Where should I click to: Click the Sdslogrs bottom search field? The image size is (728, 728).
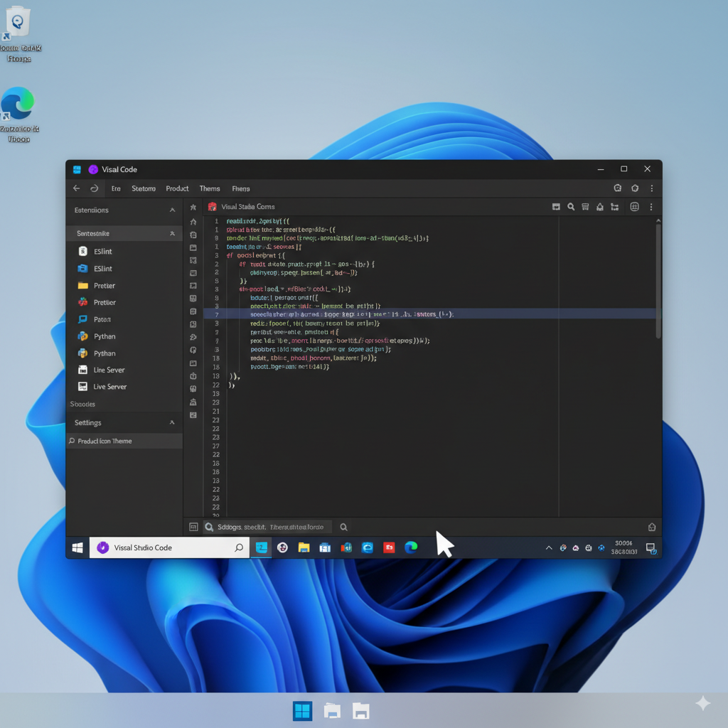267,527
